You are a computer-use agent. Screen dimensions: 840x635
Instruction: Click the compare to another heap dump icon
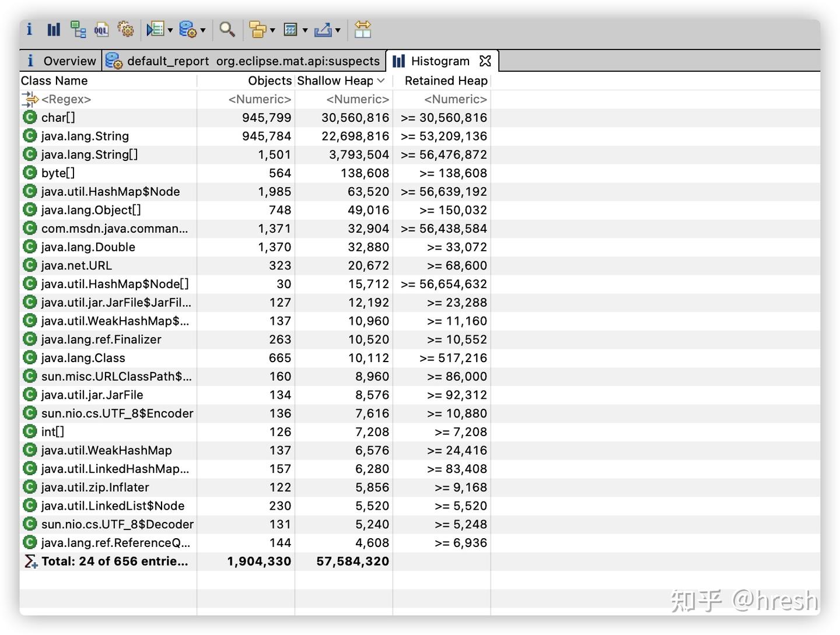(x=362, y=29)
